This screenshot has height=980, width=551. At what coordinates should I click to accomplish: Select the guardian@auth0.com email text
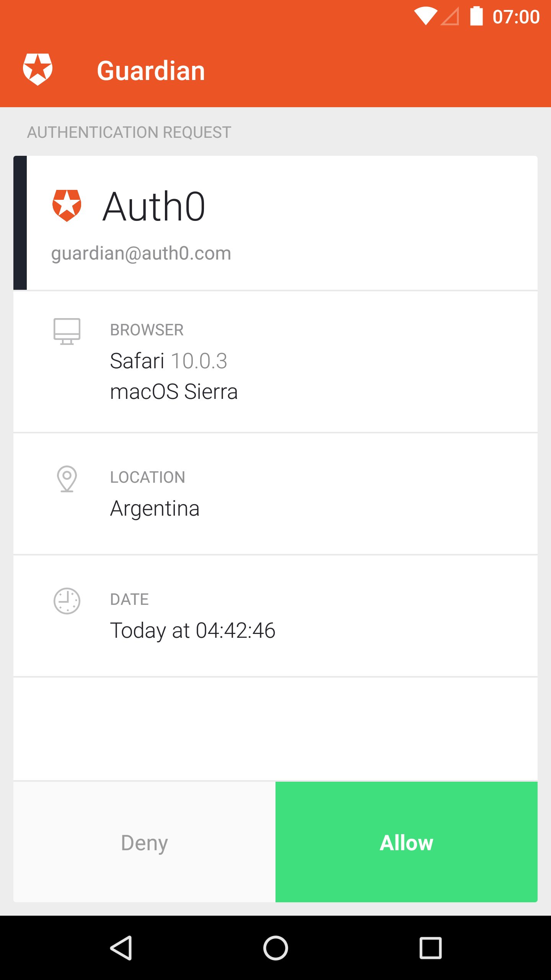point(141,253)
